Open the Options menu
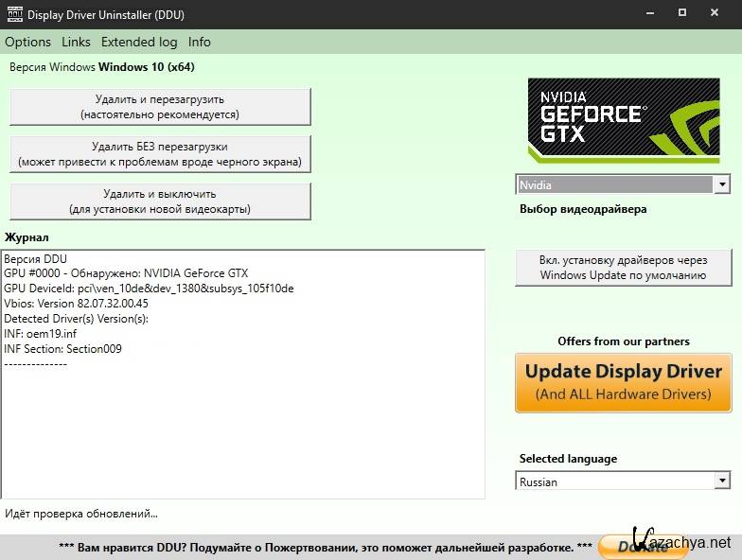This screenshot has width=742, height=560. click(27, 42)
